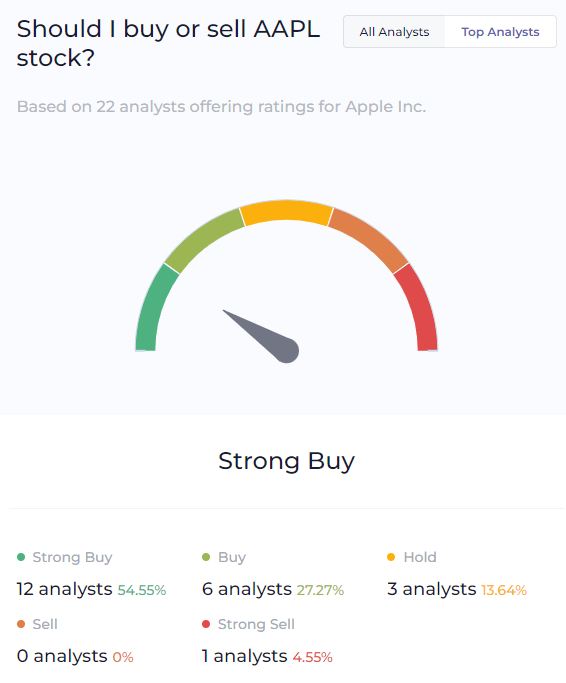This screenshot has height=683, width=566.
Task: Click the Strong Buy consensus heading
Action: point(286,461)
